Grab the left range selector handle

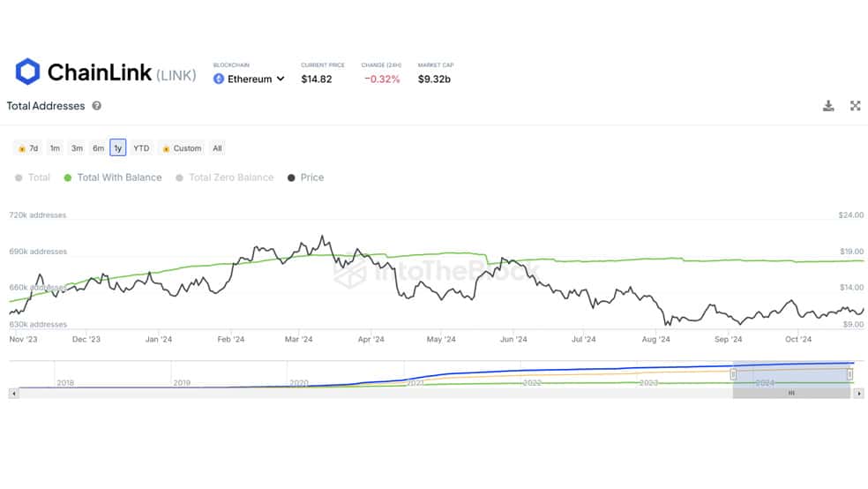point(733,375)
